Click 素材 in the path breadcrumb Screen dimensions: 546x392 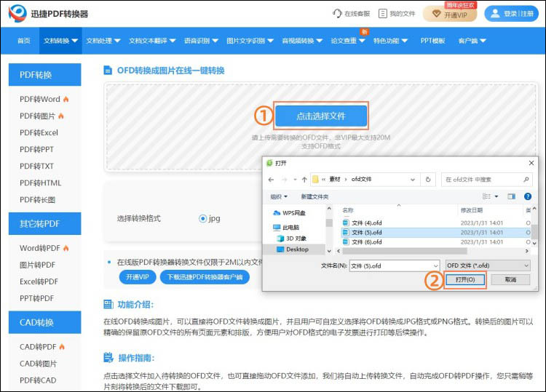[x=335, y=179]
